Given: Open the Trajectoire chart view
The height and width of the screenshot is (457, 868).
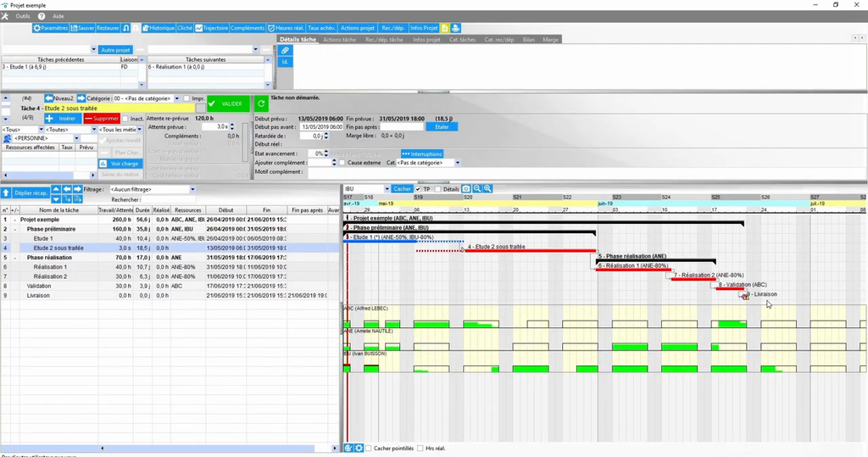Looking at the screenshot, I should [x=211, y=28].
